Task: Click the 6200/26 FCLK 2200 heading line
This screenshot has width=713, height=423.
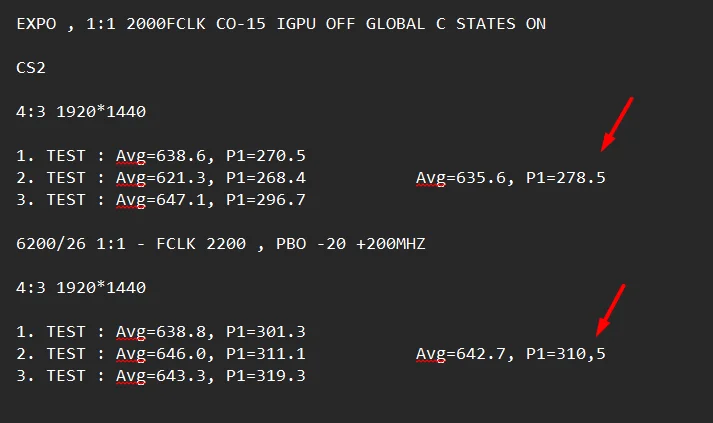Action: point(221,244)
